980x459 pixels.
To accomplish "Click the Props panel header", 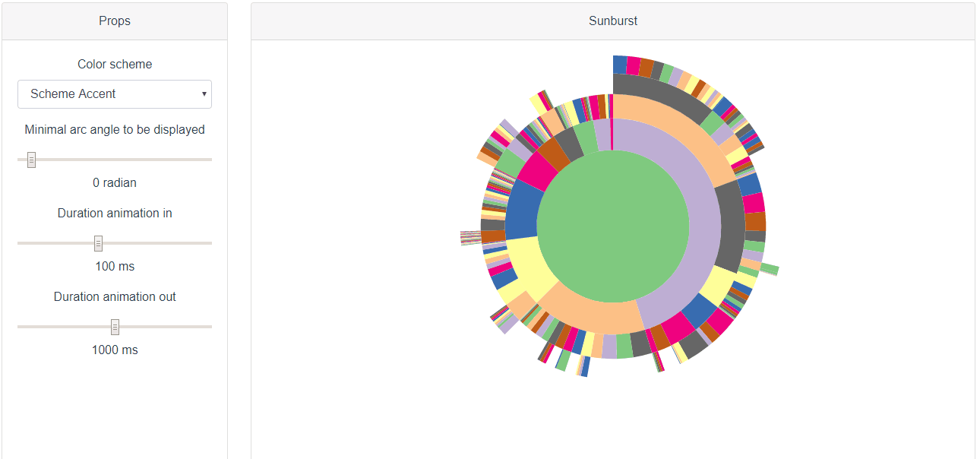I will pyautogui.click(x=114, y=21).
